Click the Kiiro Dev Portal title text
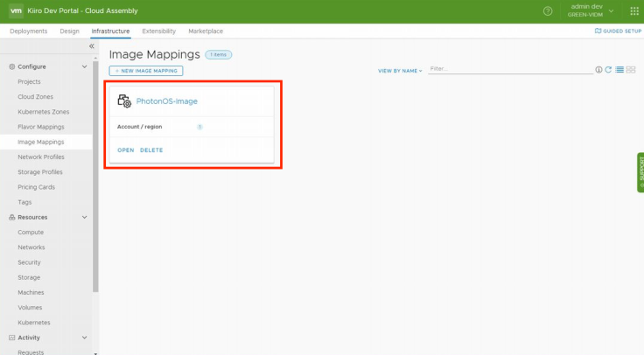This screenshot has height=355, width=644. pos(82,10)
